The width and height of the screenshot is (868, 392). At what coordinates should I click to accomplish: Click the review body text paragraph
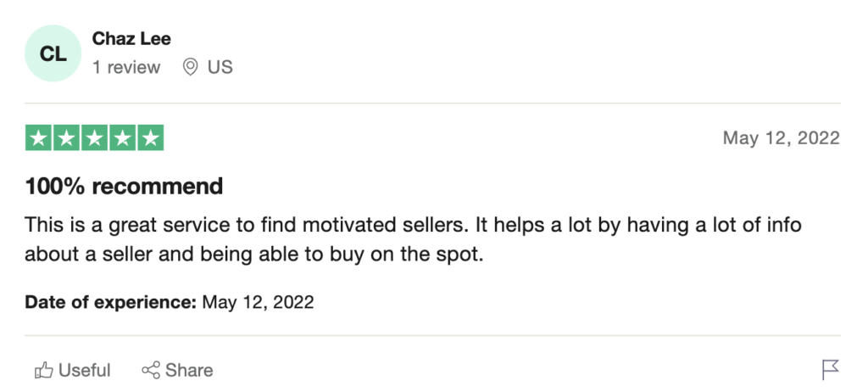[414, 239]
